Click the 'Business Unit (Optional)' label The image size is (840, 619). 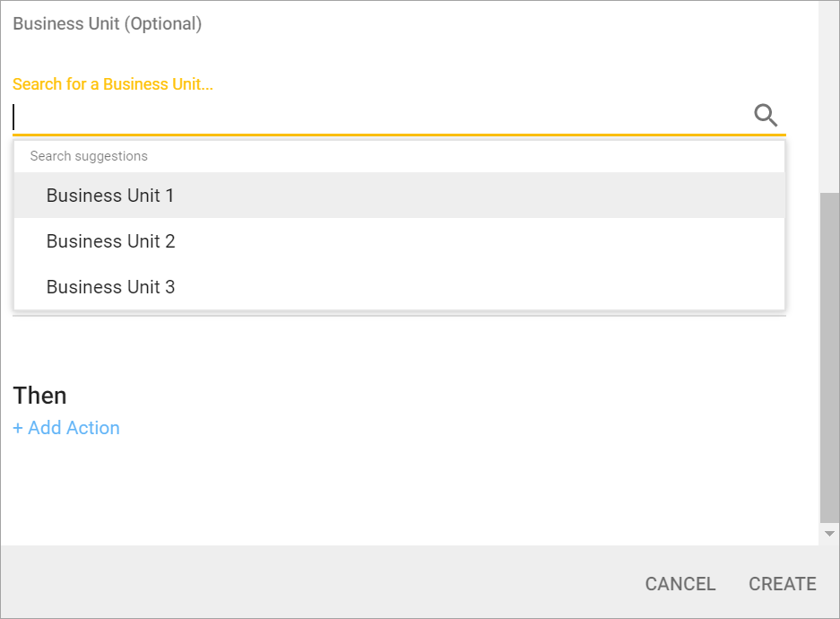pos(108,24)
